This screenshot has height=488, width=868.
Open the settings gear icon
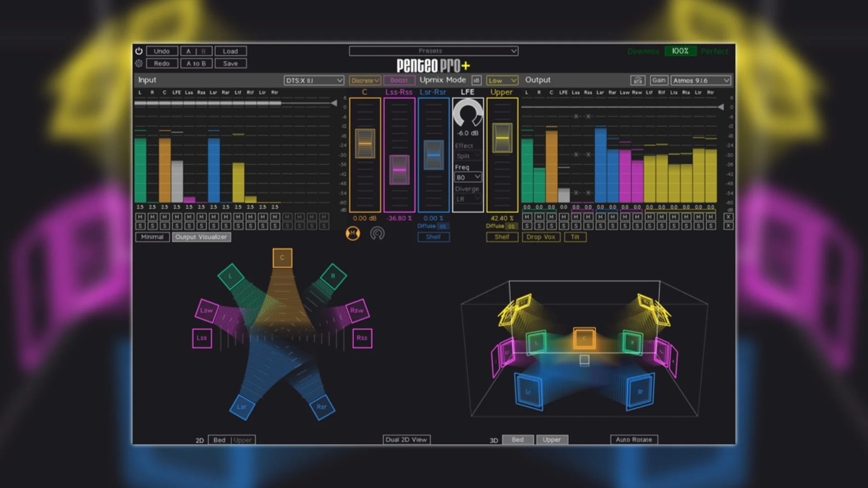tap(139, 63)
